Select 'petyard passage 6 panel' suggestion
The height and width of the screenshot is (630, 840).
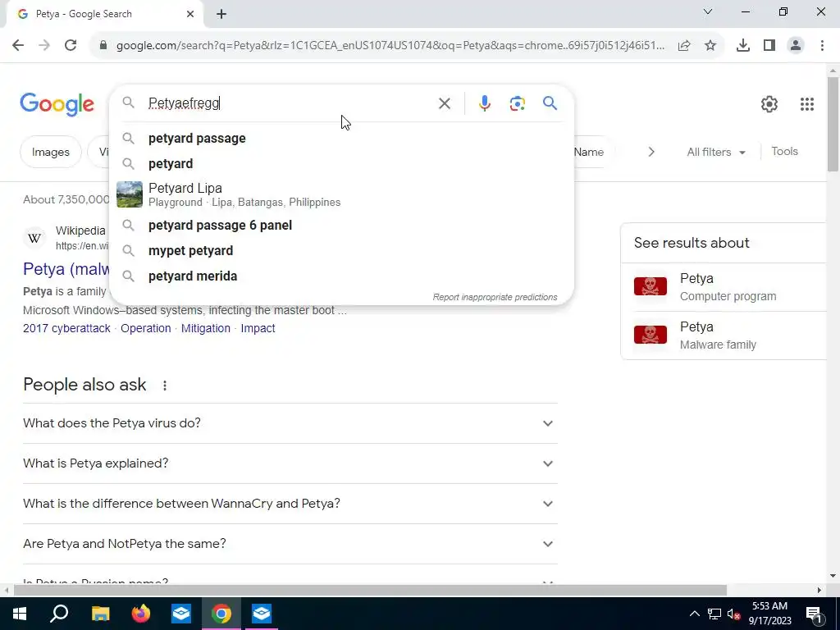click(341, 225)
